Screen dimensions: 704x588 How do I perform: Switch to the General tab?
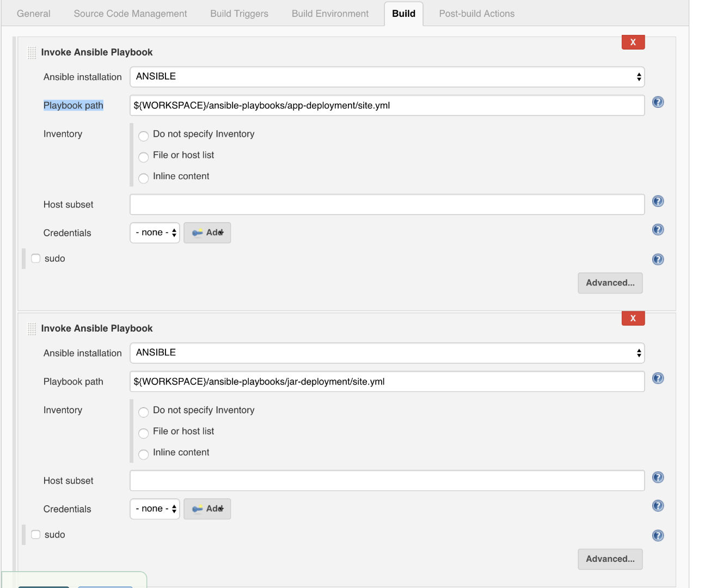coord(34,14)
